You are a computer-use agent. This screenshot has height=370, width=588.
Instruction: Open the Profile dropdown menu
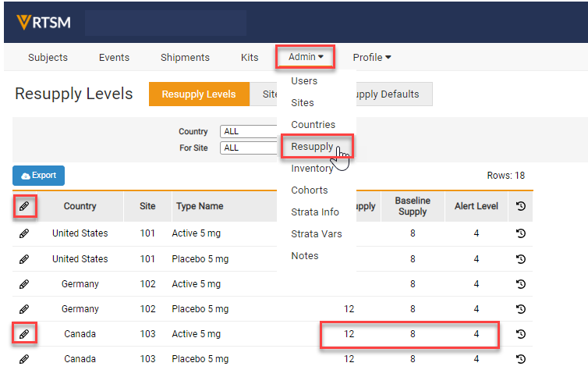click(371, 57)
